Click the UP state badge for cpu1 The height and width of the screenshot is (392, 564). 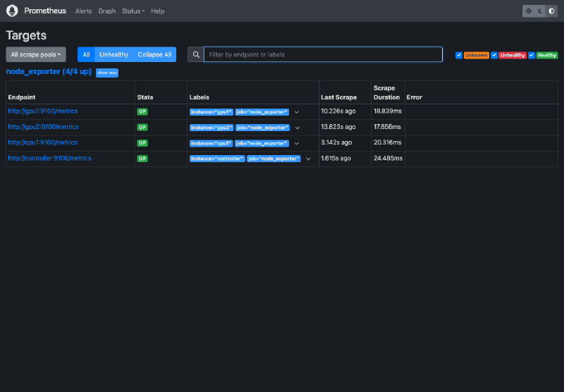point(142,143)
